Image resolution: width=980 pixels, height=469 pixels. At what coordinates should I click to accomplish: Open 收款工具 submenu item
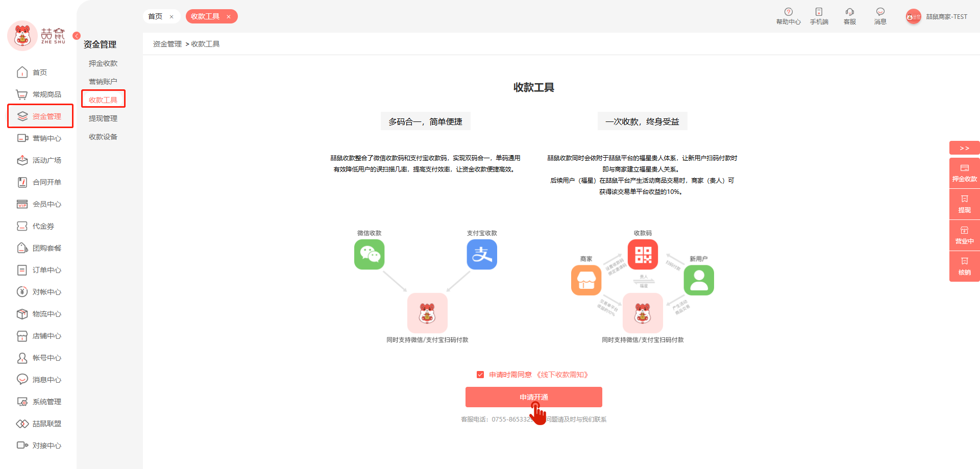tap(103, 100)
